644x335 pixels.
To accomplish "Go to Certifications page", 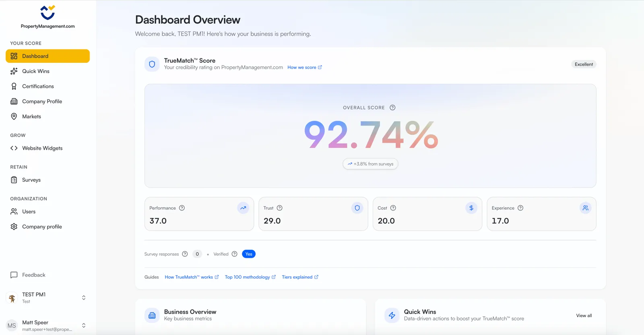I will pyautogui.click(x=47, y=86).
